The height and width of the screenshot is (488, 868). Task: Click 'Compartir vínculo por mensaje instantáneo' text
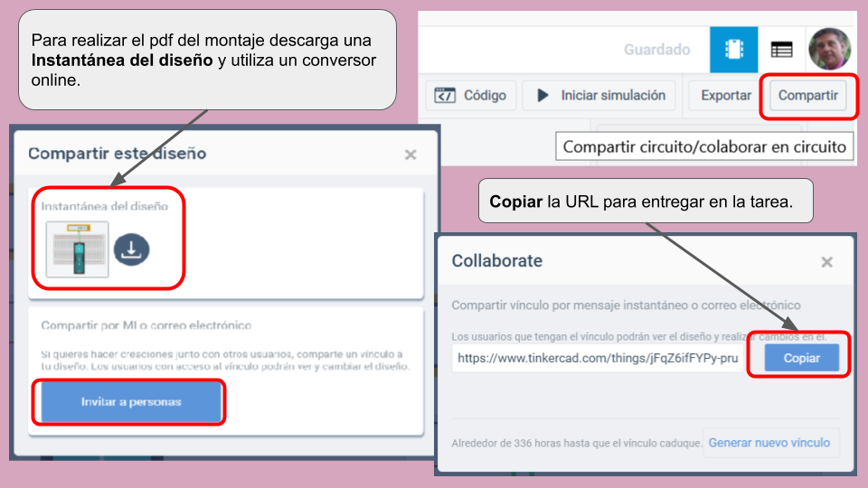click(x=626, y=305)
